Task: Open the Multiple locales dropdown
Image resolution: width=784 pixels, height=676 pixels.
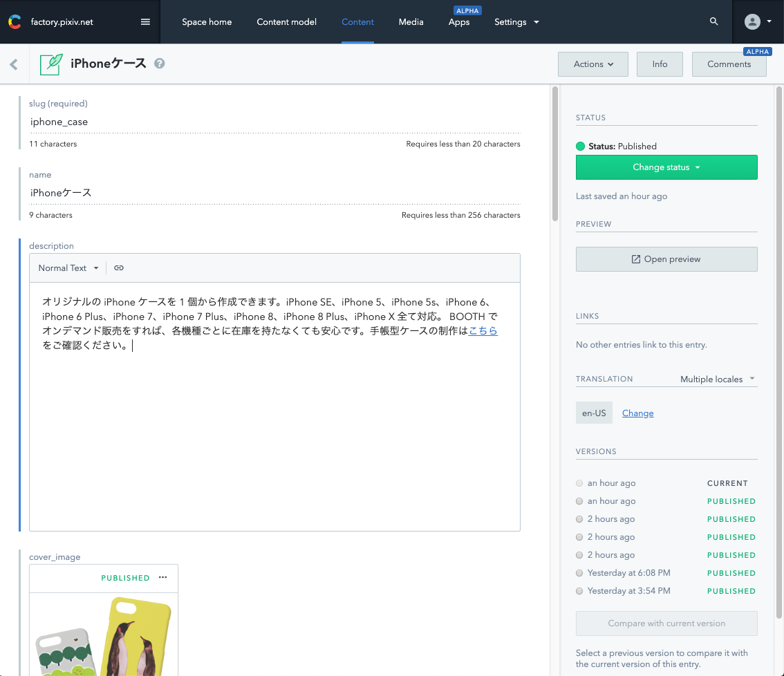Action: point(718,379)
